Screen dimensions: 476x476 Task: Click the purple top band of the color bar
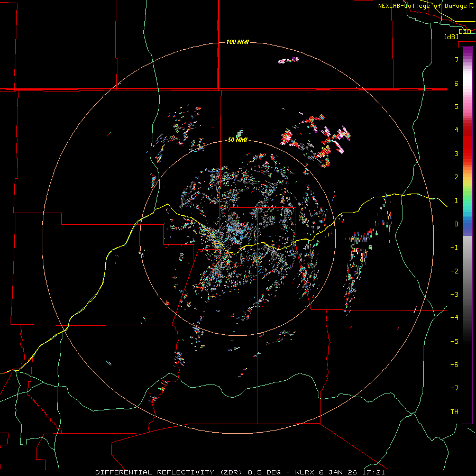pyautogui.click(x=467, y=52)
